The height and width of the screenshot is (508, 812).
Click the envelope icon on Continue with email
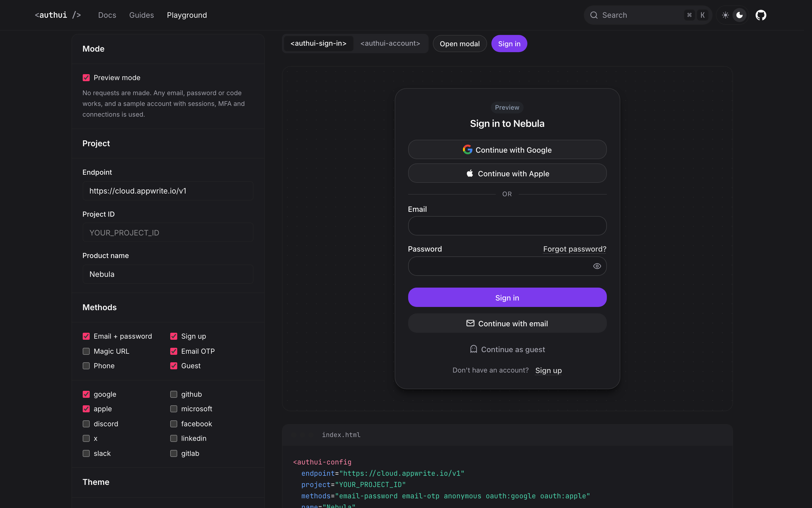470,323
